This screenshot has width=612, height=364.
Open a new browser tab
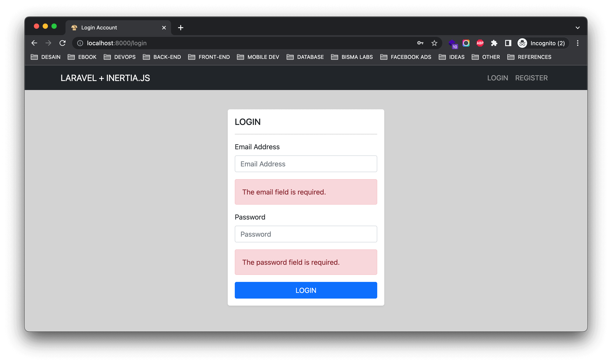click(180, 28)
